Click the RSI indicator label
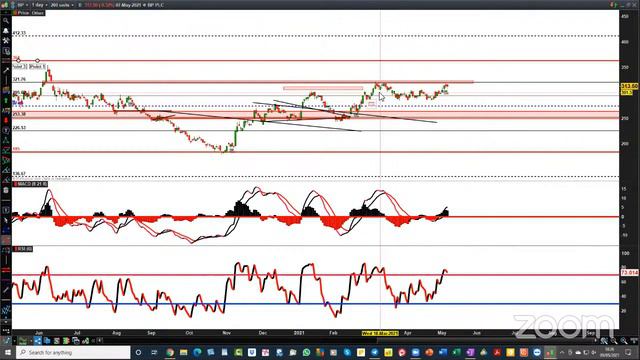 point(23,249)
